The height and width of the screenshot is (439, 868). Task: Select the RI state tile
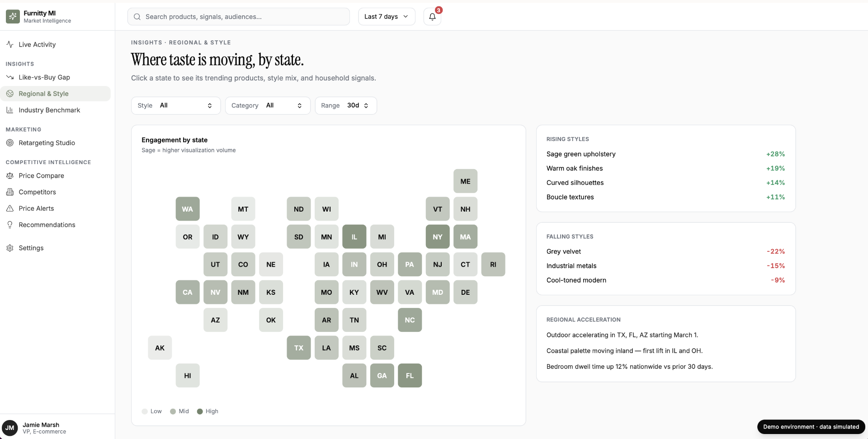pyautogui.click(x=493, y=264)
